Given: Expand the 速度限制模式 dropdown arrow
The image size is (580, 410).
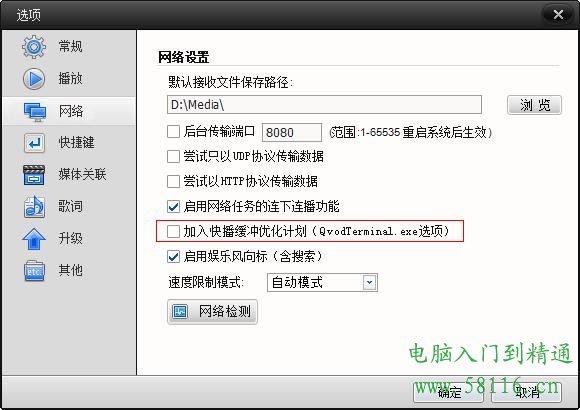Looking at the screenshot, I should (x=369, y=283).
